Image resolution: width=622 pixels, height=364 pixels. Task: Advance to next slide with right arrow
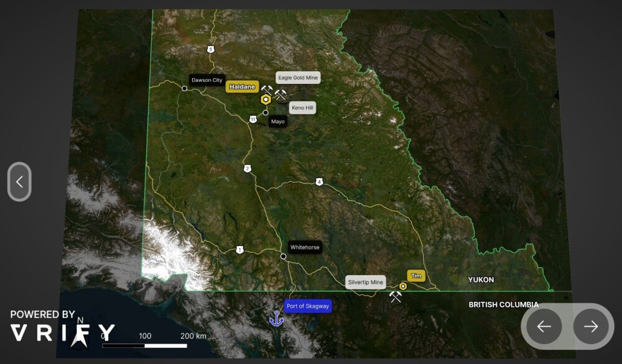(591, 326)
